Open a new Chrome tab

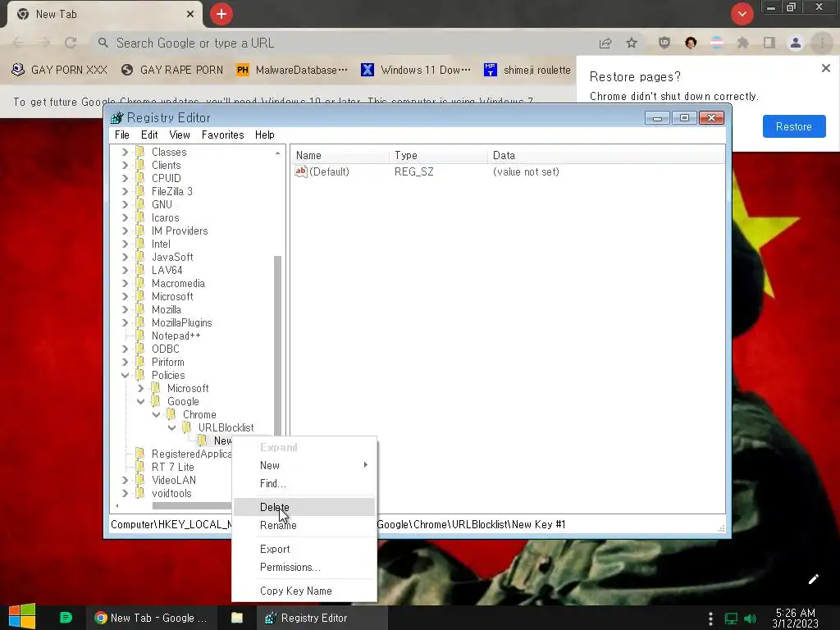click(221, 14)
